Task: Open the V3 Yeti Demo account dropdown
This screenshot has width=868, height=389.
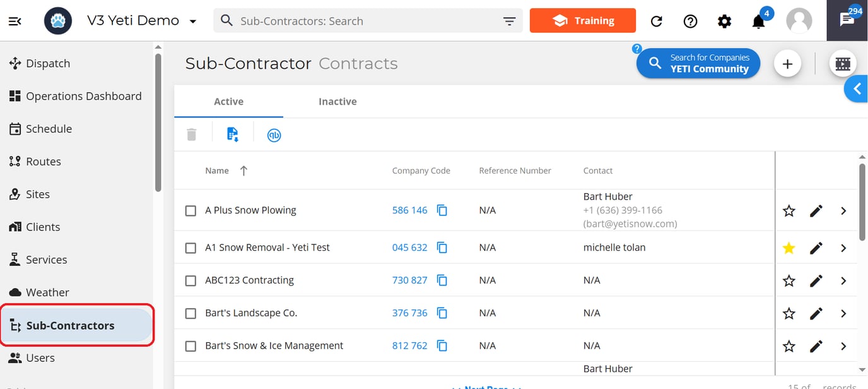Action: [193, 20]
